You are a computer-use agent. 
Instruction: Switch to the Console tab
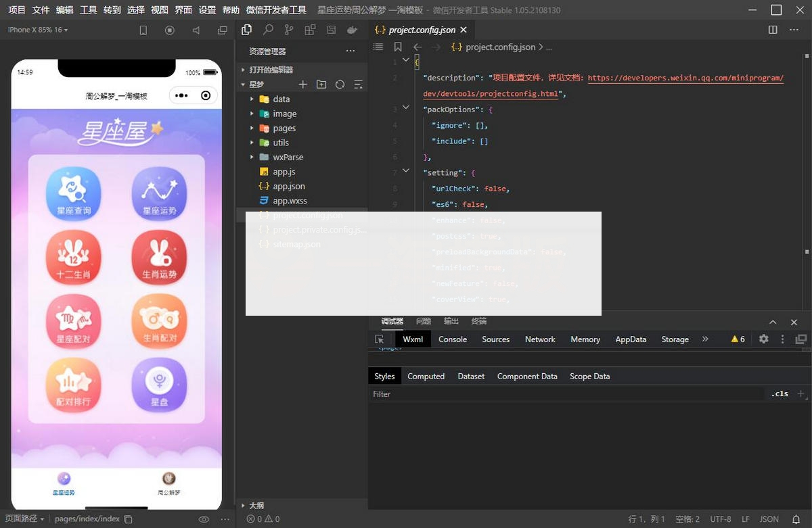coord(452,339)
